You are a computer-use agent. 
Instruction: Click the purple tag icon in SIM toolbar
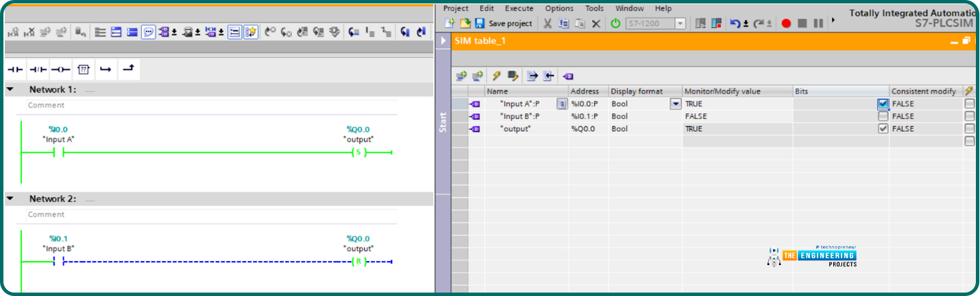click(568, 76)
